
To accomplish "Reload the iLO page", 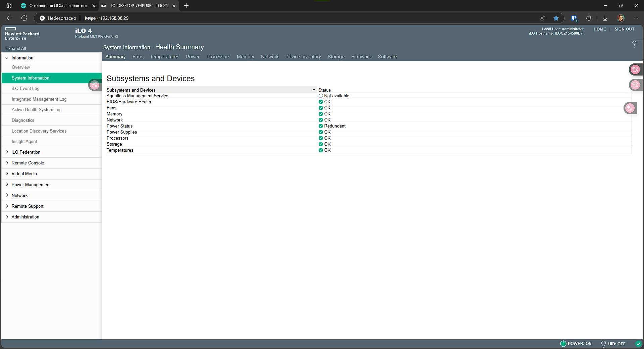I will pos(24,18).
